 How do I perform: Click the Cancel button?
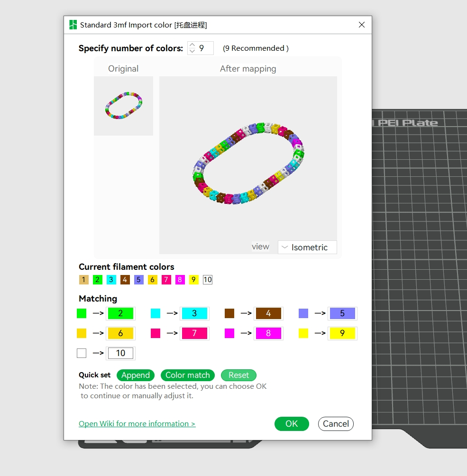pos(336,424)
